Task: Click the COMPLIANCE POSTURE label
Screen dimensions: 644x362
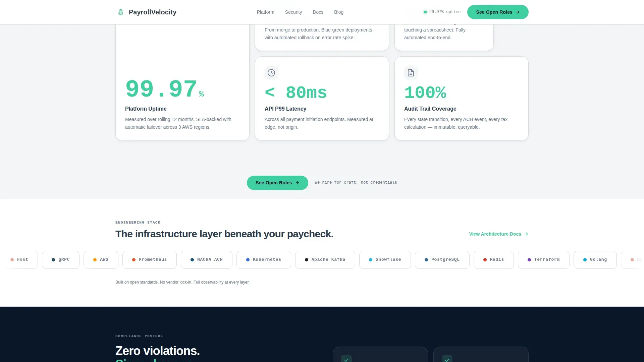Action: [139, 336]
